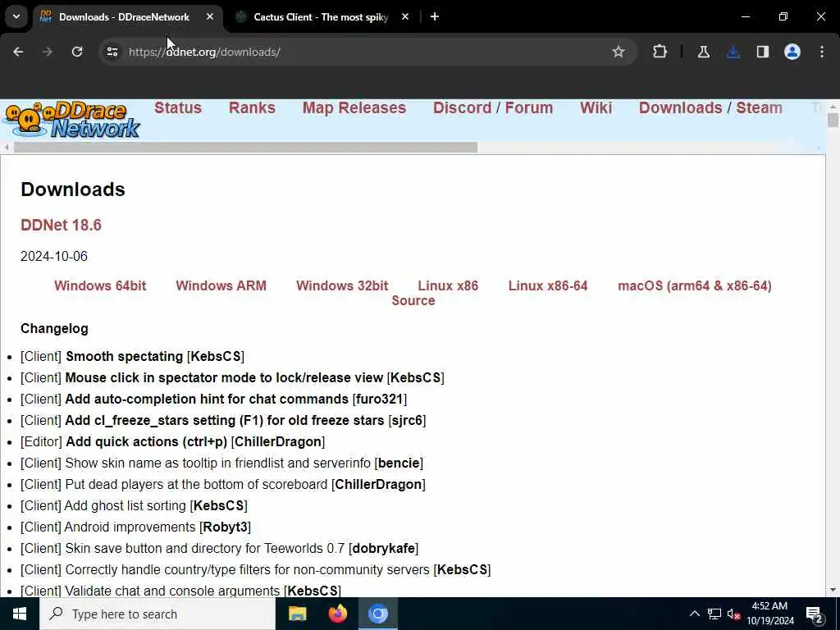Open Downloads / Steam navigation link
Viewport: 840px width, 630px height.
[710, 107]
